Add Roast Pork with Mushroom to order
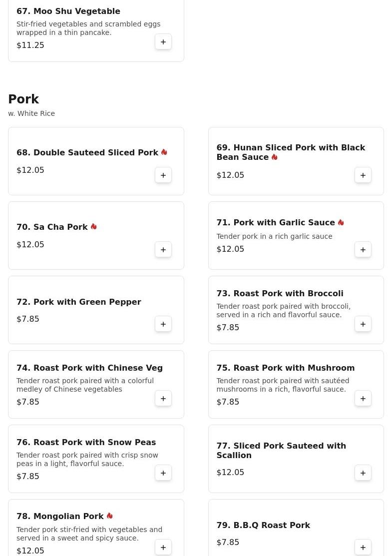 (363, 399)
